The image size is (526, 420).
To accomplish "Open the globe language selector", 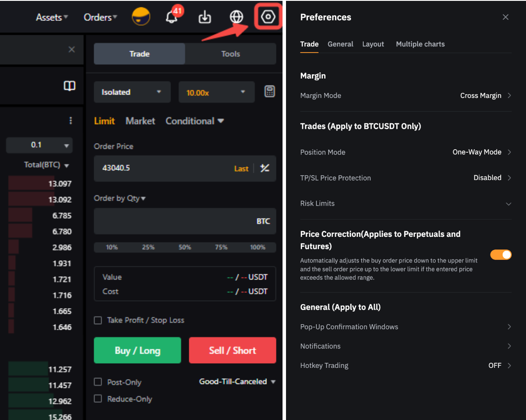I will pos(237,17).
